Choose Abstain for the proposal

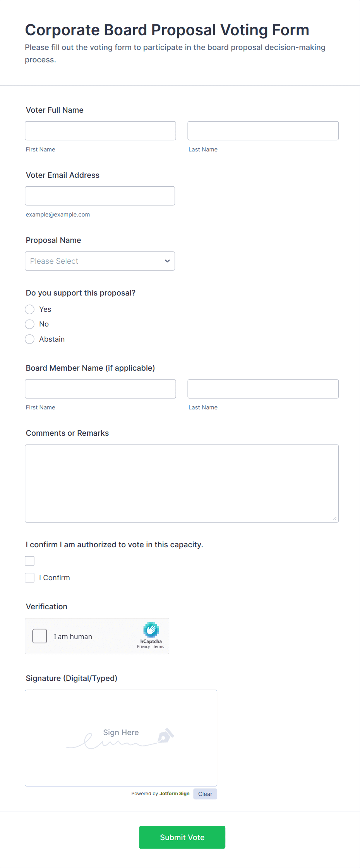30,339
